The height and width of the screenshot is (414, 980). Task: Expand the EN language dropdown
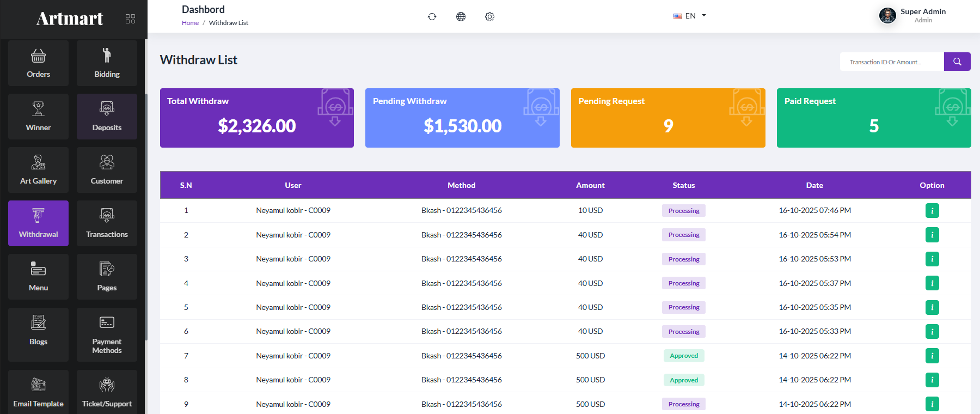(x=690, y=16)
